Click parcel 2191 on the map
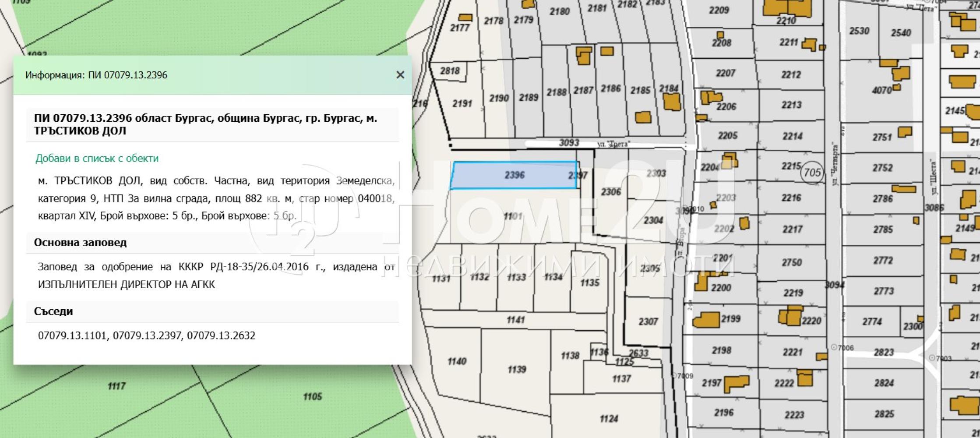This screenshot has width=980, height=438. pyautogui.click(x=462, y=104)
